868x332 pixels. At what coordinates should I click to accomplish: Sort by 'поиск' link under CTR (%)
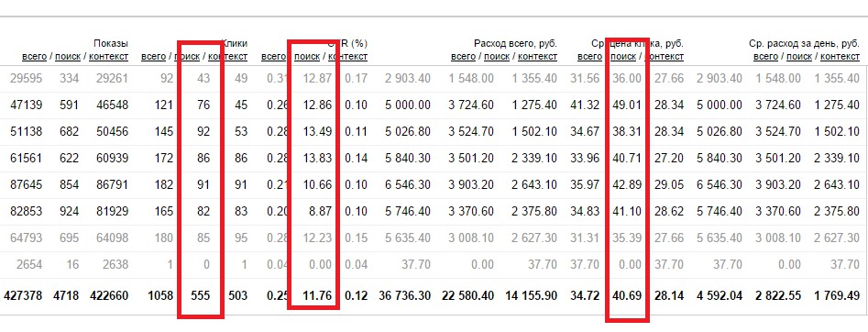pyautogui.click(x=307, y=57)
